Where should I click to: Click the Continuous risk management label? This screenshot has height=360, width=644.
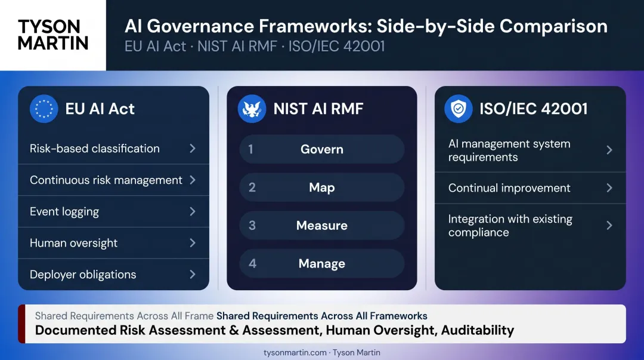[x=106, y=180]
